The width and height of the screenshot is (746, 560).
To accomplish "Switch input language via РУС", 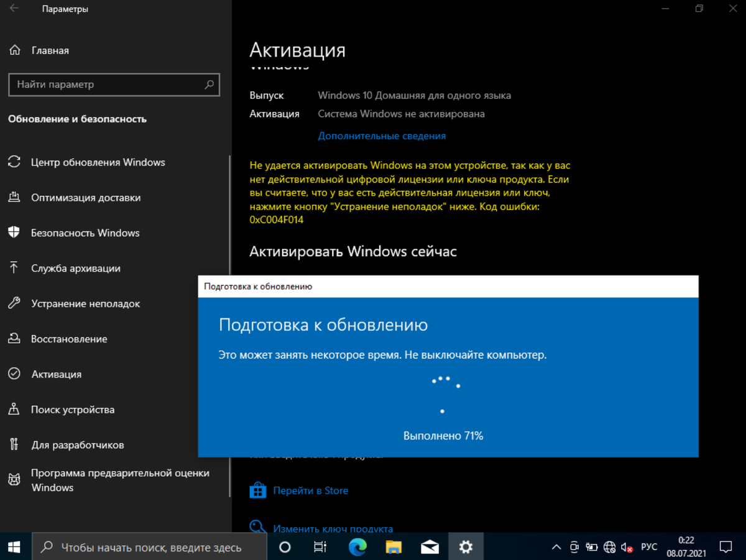I will (x=649, y=547).
